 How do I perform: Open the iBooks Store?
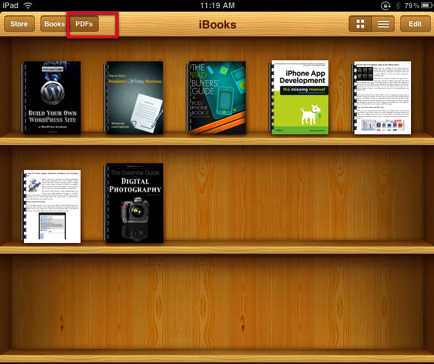click(19, 24)
